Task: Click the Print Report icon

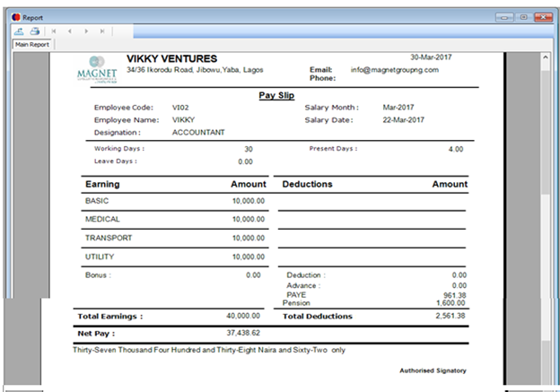Action: [x=35, y=31]
